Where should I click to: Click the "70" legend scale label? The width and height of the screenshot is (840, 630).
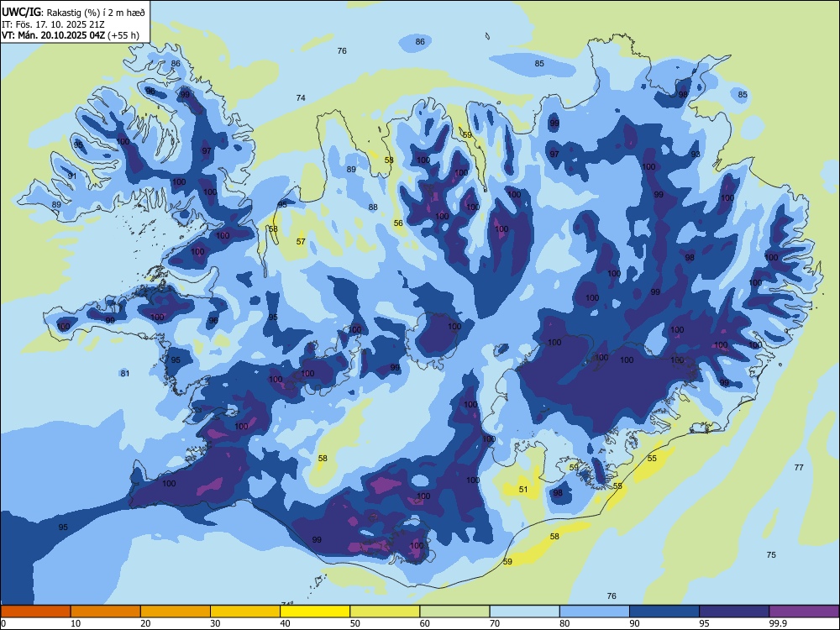(x=495, y=623)
